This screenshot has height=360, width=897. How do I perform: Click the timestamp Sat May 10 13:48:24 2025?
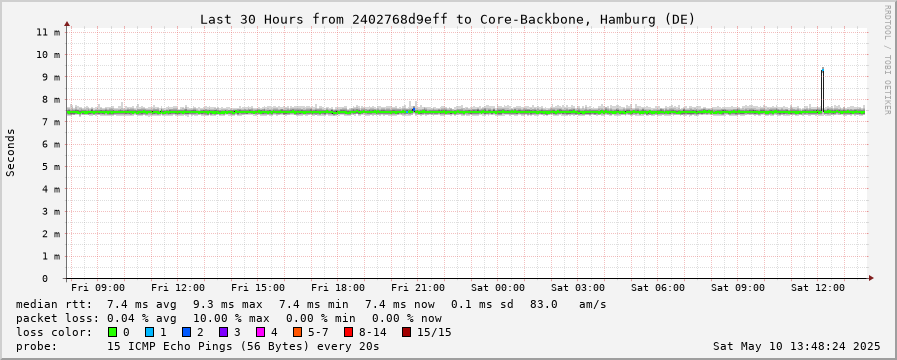pos(796,346)
